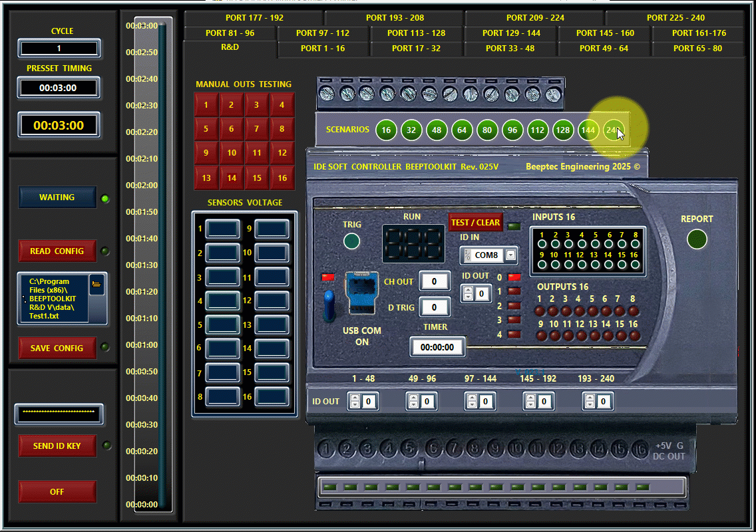This screenshot has height=532, width=756.
Task: Click the LED next to TEST / CLEAR
Action: pyautogui.click(x=514, y=225)
